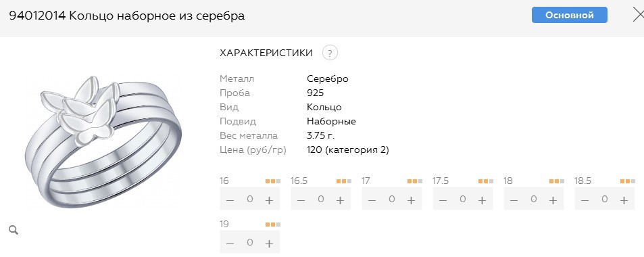The width and height of the screenshot is (644, 257).
Task: Click the help question mark icon near ХАРАКТЕРИСТИКИ
Action: (x=330, y=53)
